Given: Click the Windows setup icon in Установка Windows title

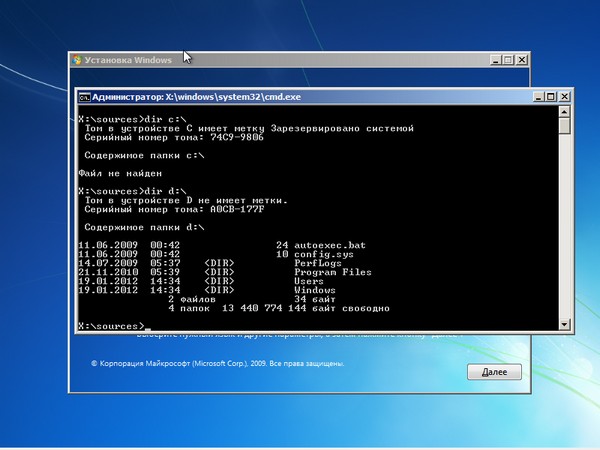Looking at the screenshot, I should tap(77, 60).
